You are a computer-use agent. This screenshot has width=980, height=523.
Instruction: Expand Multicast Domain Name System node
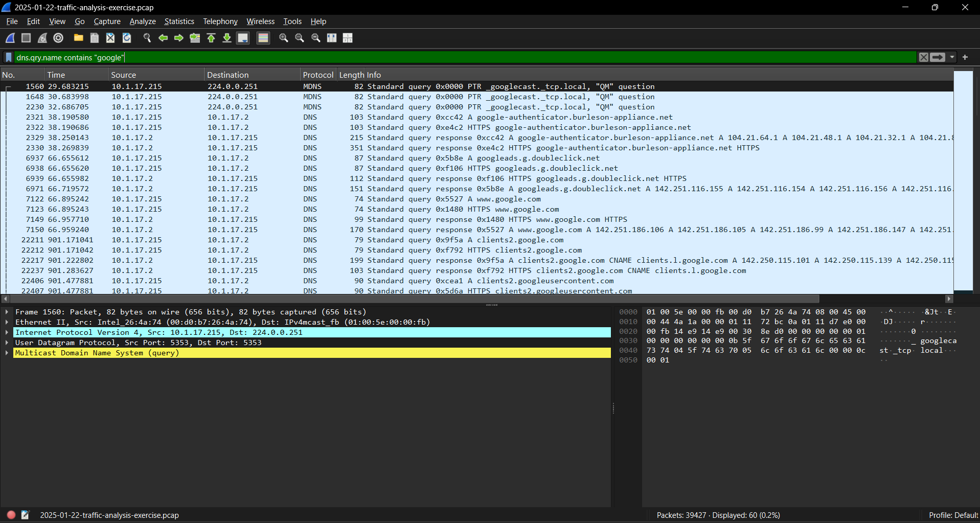(x=7, y=353)
